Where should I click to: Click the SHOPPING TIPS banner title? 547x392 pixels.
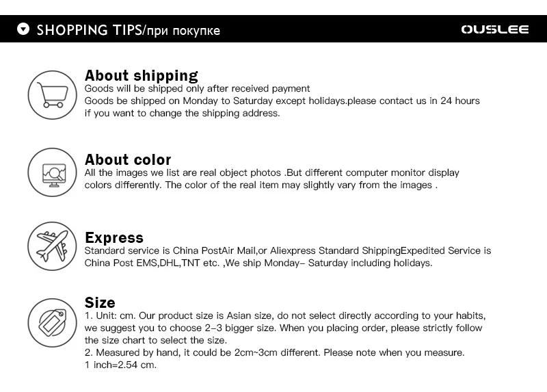[89, 30]
